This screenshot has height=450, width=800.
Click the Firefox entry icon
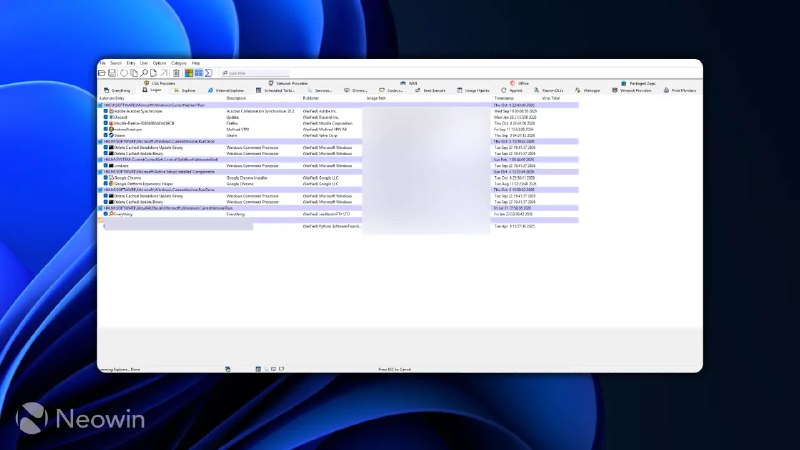(111, 123)
